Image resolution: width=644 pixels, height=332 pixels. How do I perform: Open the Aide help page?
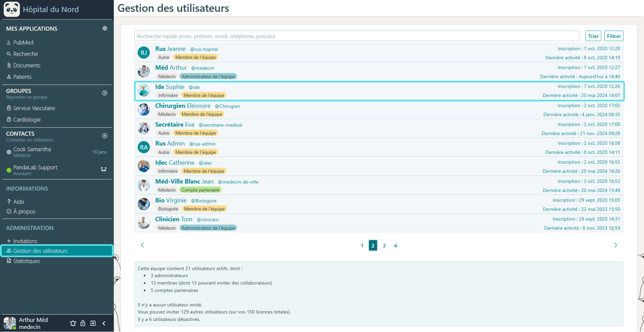click(x=18, y=202)
